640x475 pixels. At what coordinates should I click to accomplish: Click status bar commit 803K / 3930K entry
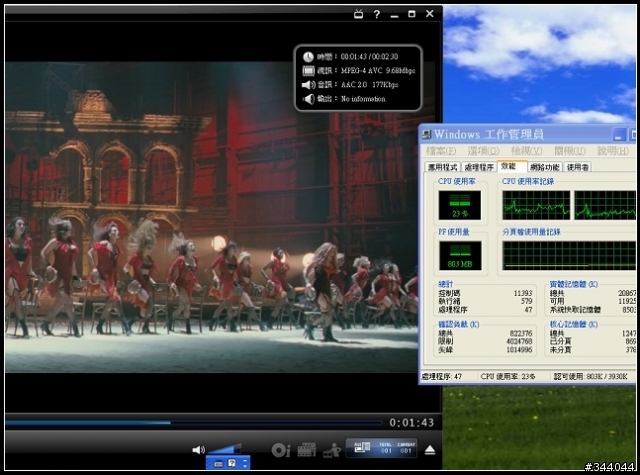click(x=593, y=377)
